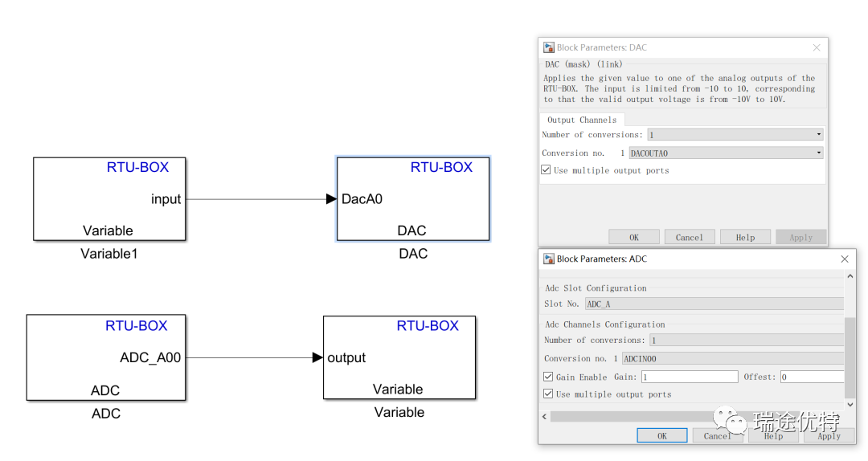Viewport: 868px width, 461px height.
Task: Select the Output Channels tab
Action: tap(582, 120)
